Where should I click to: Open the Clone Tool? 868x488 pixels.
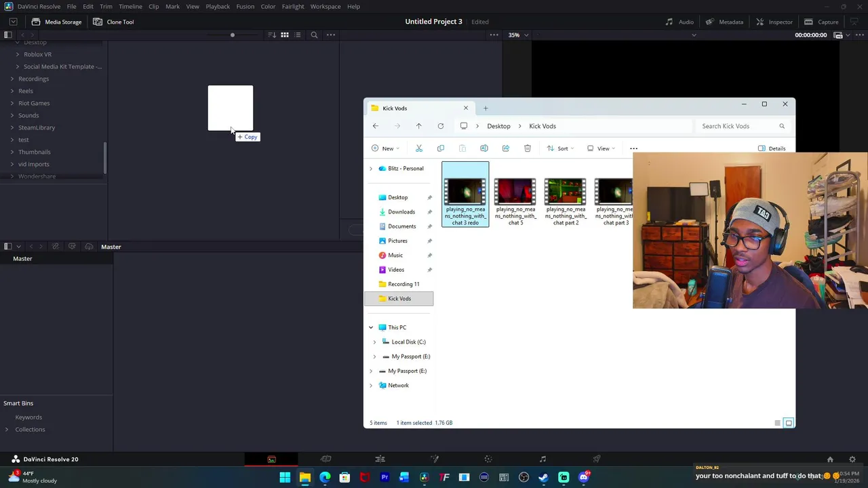tap(113, 22)
